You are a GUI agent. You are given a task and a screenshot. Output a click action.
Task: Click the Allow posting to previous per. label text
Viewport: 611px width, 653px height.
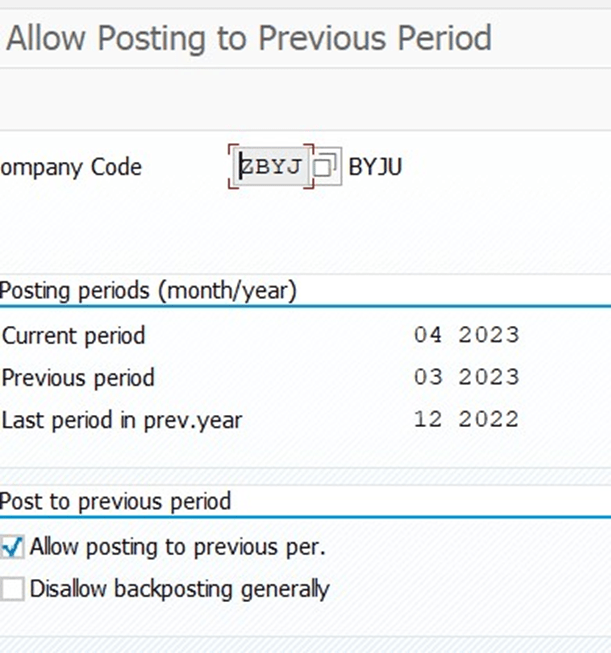pyautogui.click(x=178, y=548)
